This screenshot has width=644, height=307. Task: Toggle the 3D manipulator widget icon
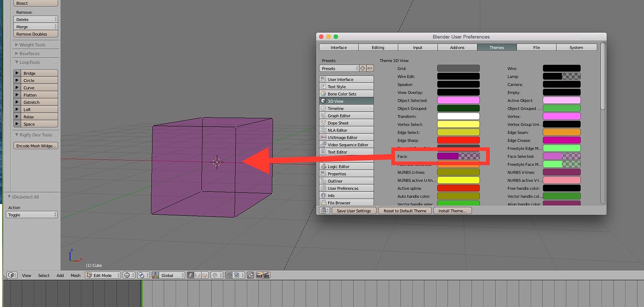point(156,275)
